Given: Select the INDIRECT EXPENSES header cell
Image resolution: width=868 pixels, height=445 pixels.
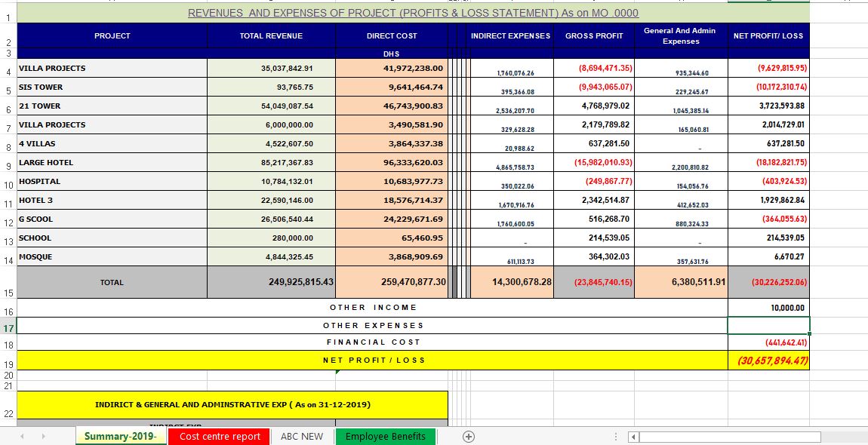Looking at the screenshot, I should pyautogui.click(x=511, y=35).
